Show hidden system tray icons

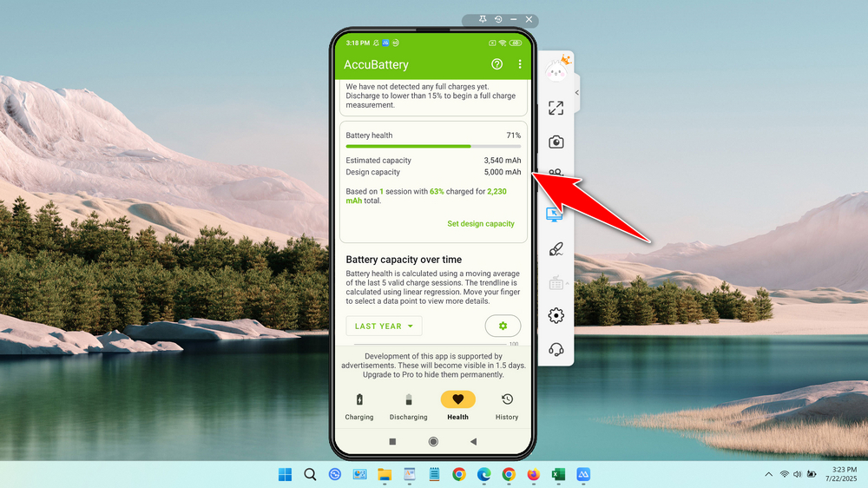point(768,474)
